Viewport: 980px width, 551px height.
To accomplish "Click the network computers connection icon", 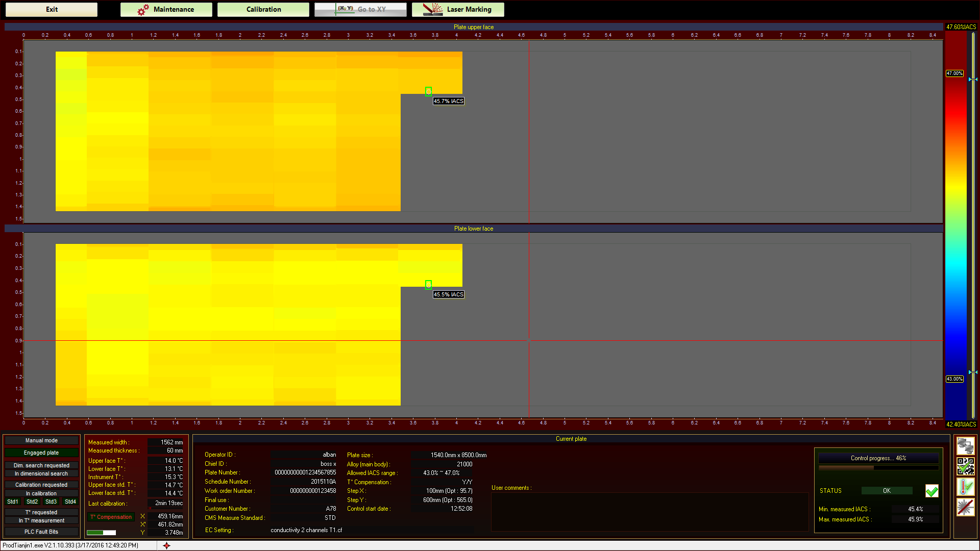I will pos(965,446).
